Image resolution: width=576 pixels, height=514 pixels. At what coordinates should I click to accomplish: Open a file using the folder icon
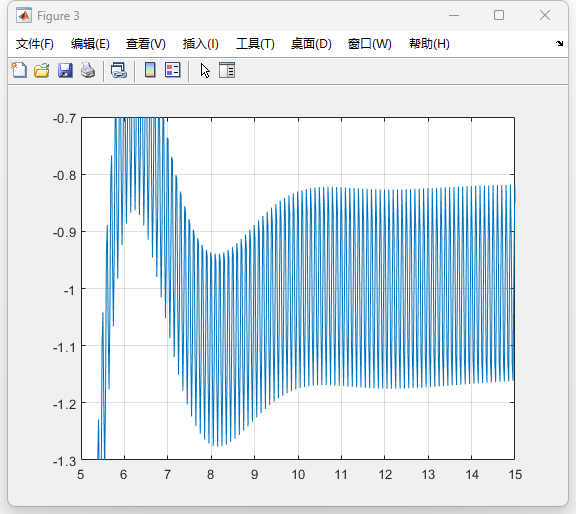(42, 70)
